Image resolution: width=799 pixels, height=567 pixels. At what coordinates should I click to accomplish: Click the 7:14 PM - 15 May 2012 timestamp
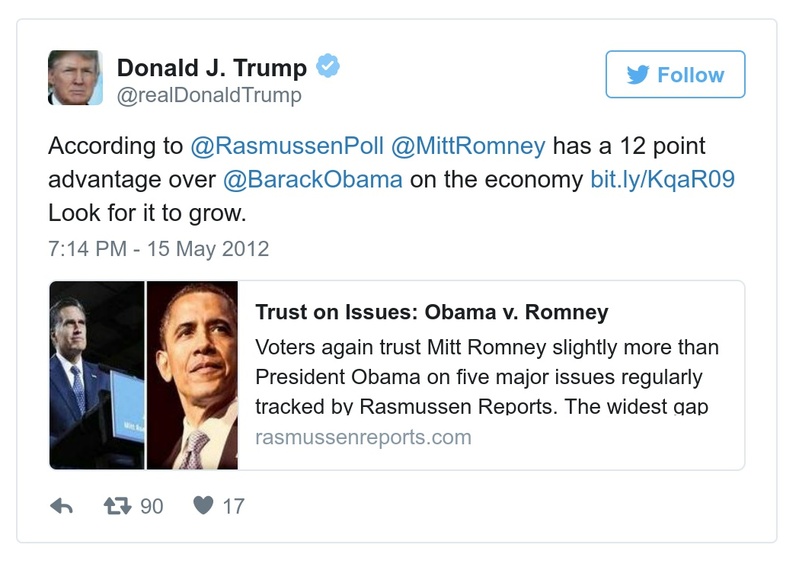(159, 248)
